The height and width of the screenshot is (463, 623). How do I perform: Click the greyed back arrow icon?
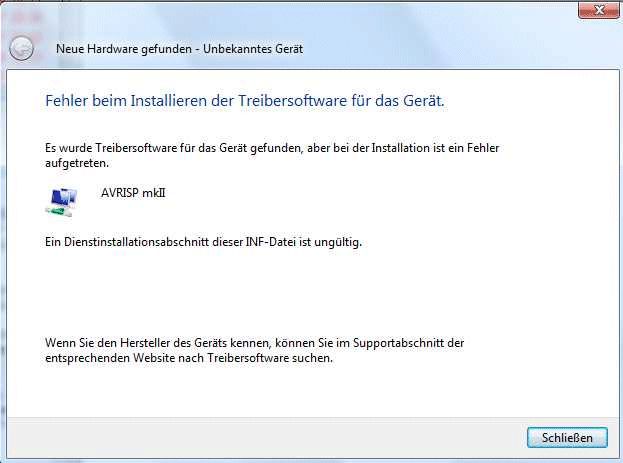(21, 48)
